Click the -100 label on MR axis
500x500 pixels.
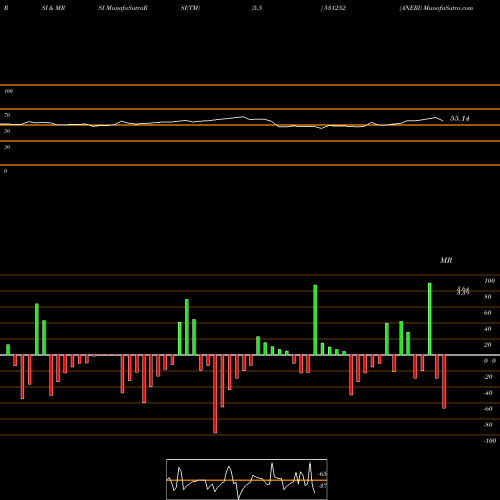(x=490, y=441)
